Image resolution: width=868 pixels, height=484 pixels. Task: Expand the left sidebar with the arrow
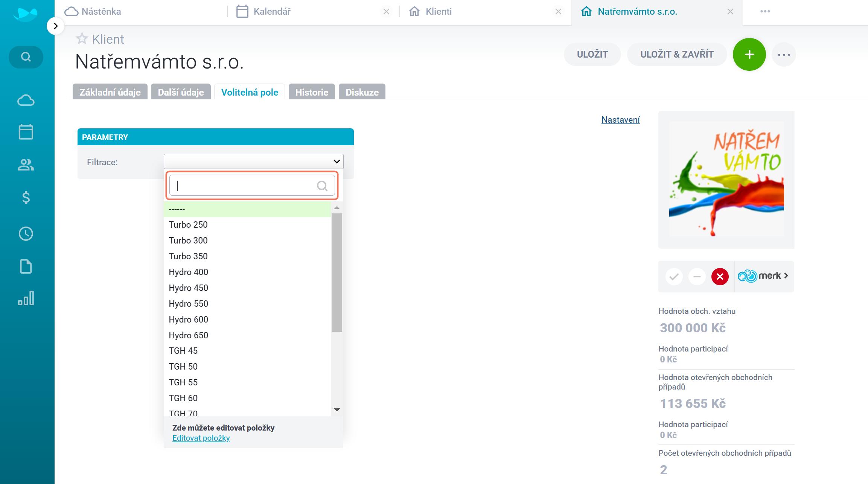[x=56, y=26]
